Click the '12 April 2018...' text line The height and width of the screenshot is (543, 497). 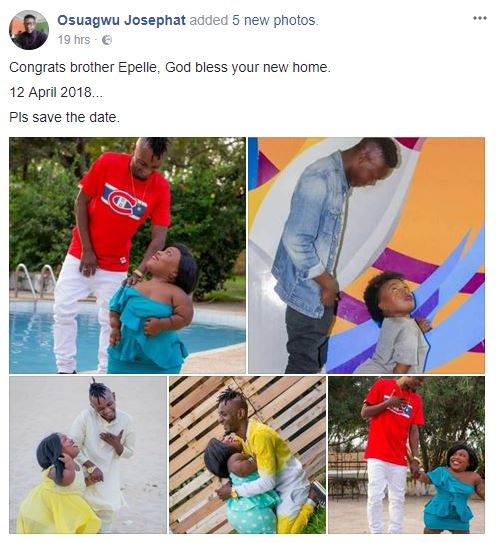(x=56, y=92)
